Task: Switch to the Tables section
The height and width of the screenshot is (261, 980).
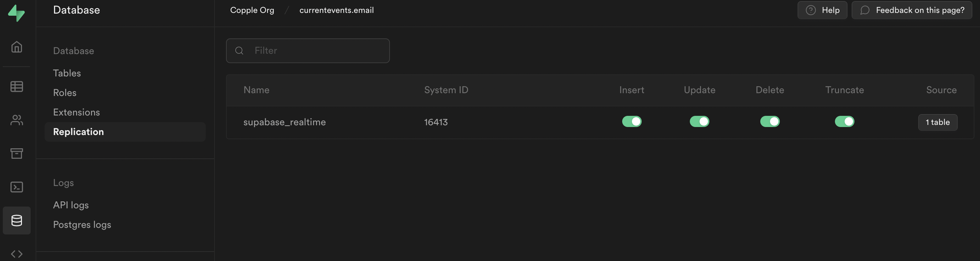Action: pyautogui.click(x=67, y=73)
